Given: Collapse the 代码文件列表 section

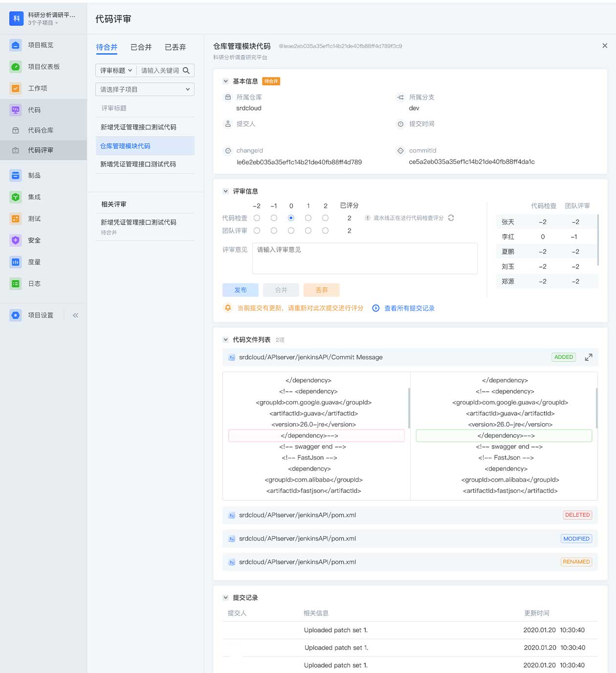Looking at the screenshot, I should tap(225, 339).
